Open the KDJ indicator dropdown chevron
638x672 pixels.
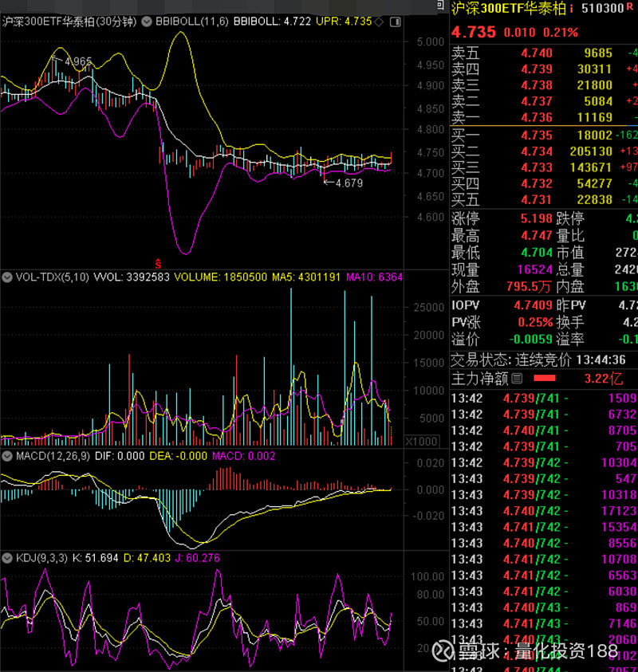(x=7, y=558)
